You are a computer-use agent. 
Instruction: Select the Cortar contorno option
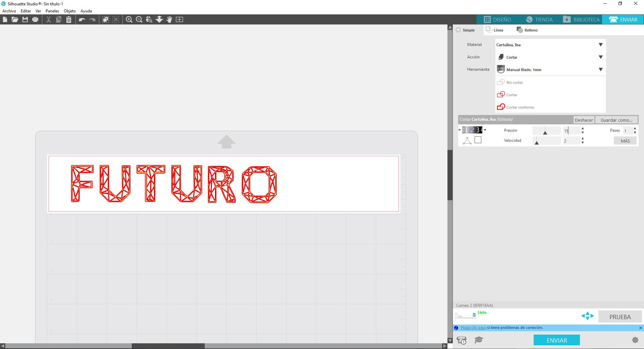click(550, 107)
